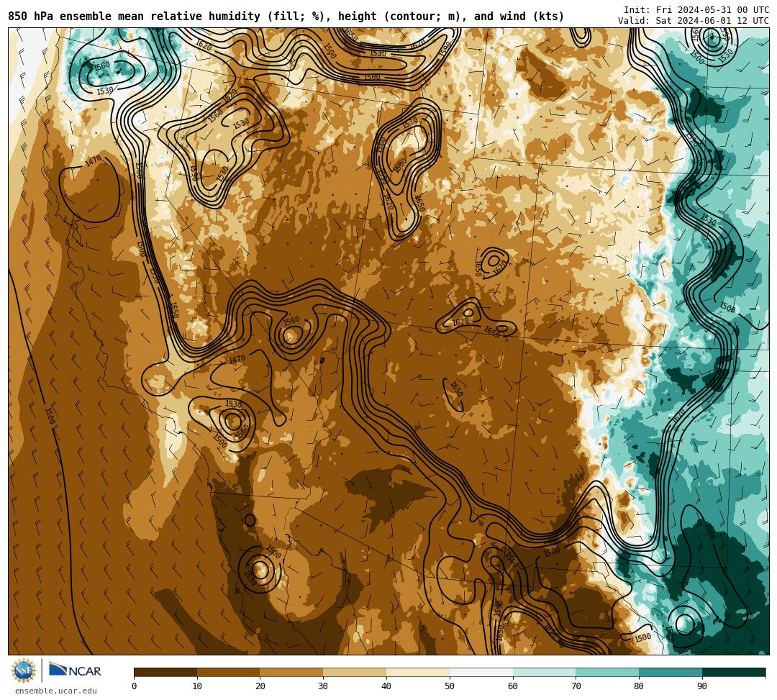This screenshot has height=700, width=777.
Task: Pick the 70–80% teal colorbar segment
Action: pyautogui.click(x=607, y=672)
